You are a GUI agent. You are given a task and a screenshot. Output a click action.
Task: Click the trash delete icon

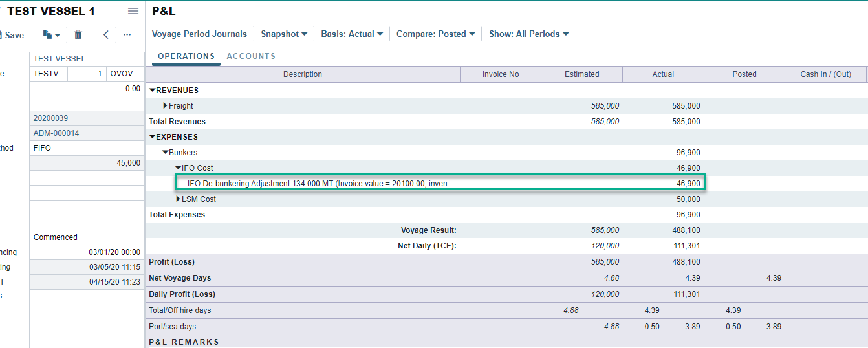point(78,35)
